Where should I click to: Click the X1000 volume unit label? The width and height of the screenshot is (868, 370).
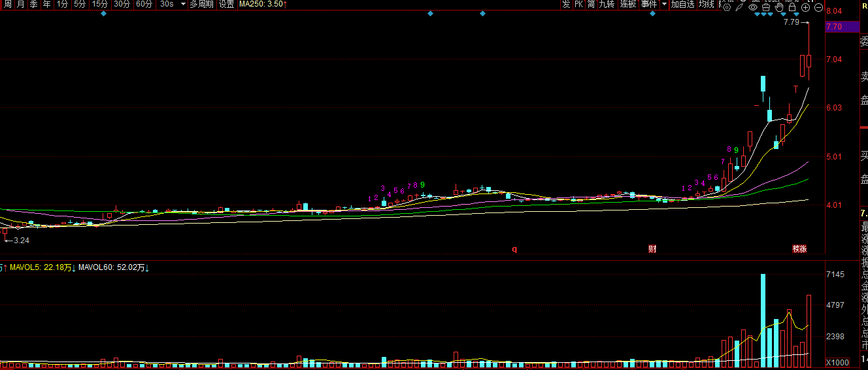tap(837, 363)
